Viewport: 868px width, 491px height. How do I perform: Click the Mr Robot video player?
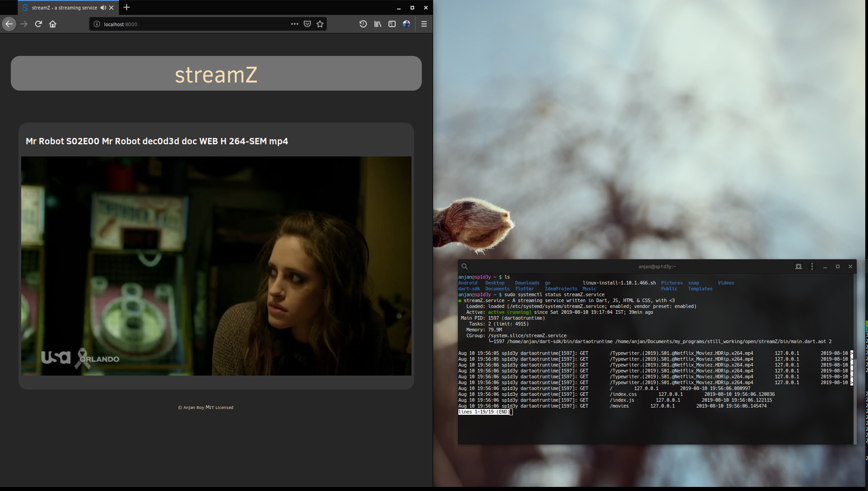(216, 266)
